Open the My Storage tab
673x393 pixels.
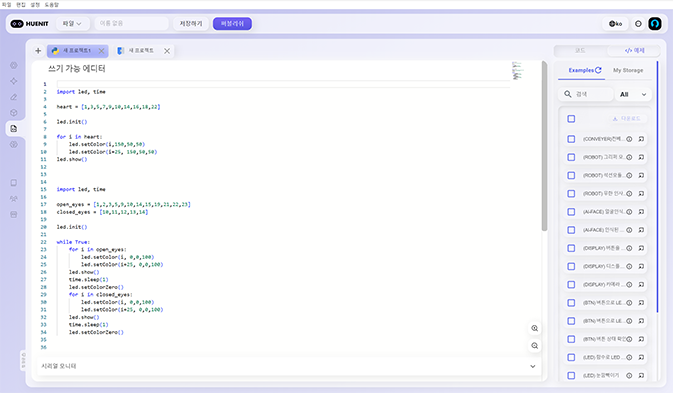tap(628, 70)
